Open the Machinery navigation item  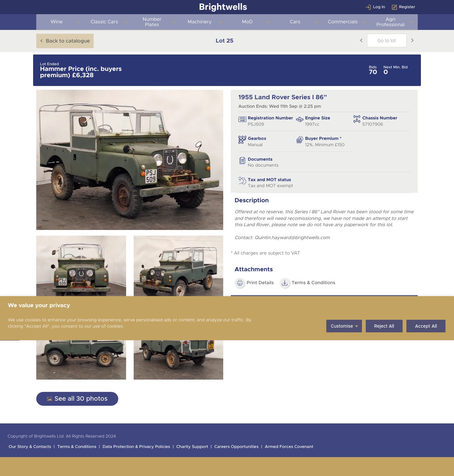tap(200, 22)
